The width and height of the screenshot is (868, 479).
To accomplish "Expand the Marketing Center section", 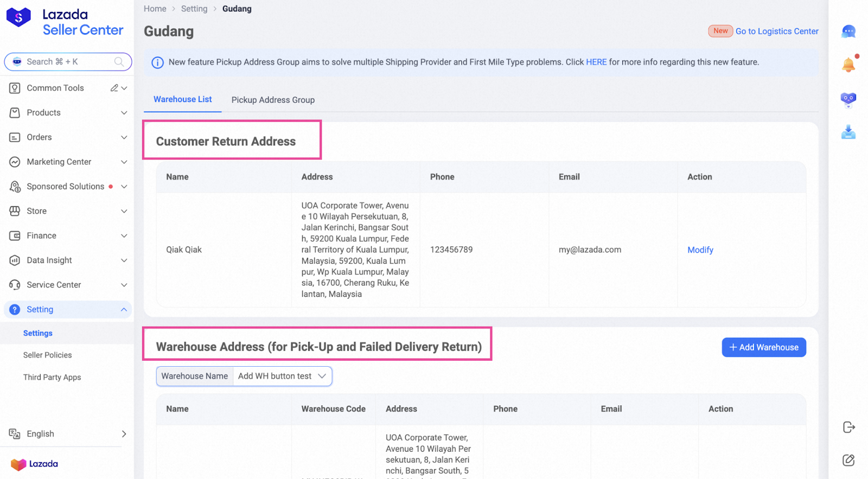I will 68,162.
